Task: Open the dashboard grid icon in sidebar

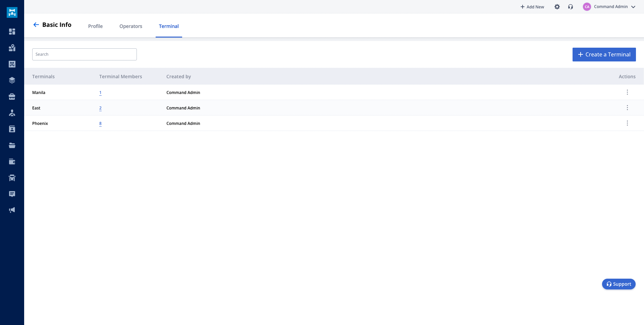Action: point(12,32)
